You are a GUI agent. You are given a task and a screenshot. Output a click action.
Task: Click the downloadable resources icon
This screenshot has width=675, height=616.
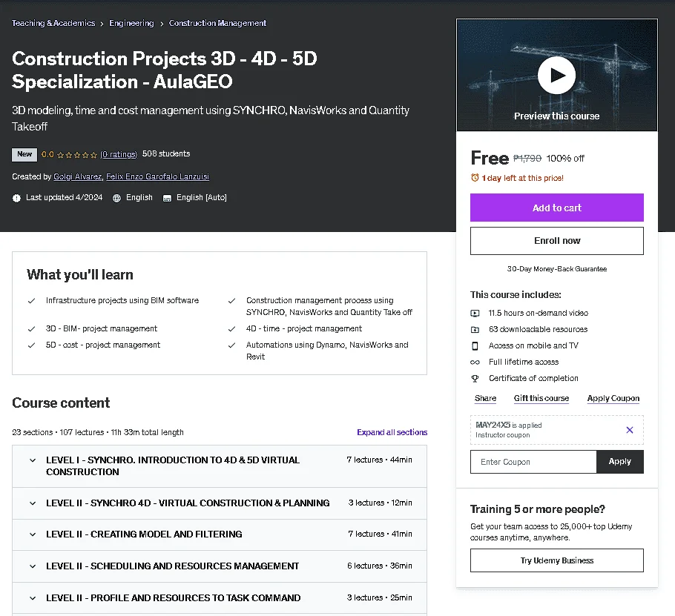pos(475,330)
